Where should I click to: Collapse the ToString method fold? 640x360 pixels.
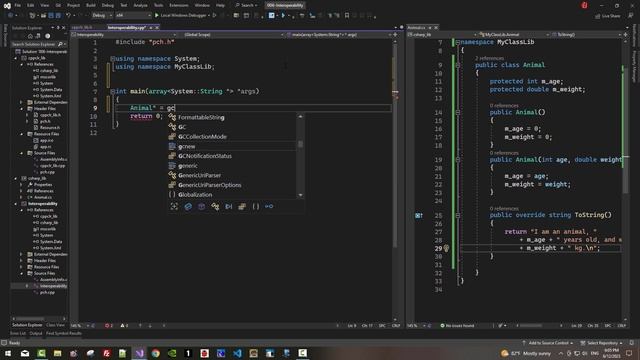click(458, 215)
